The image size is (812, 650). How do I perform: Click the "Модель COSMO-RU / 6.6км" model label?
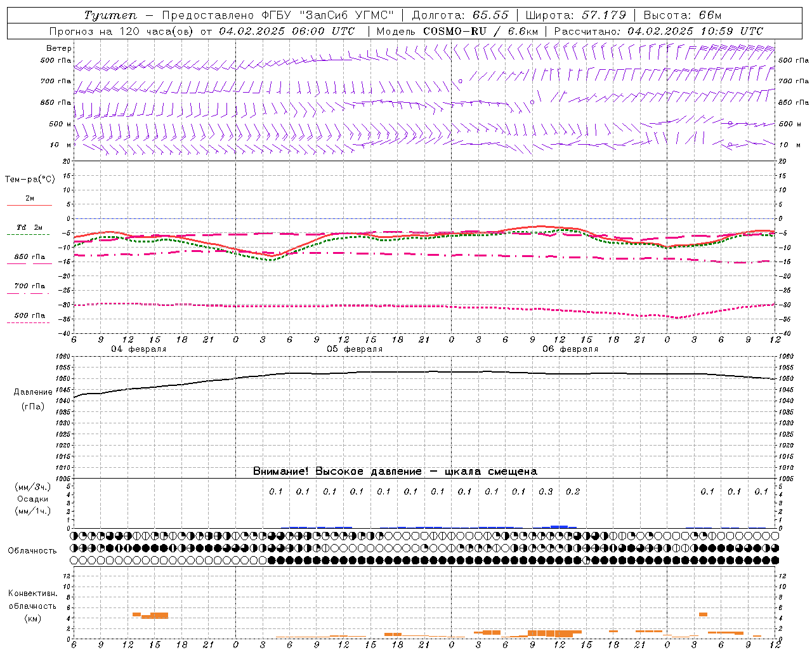pos(457,31)
